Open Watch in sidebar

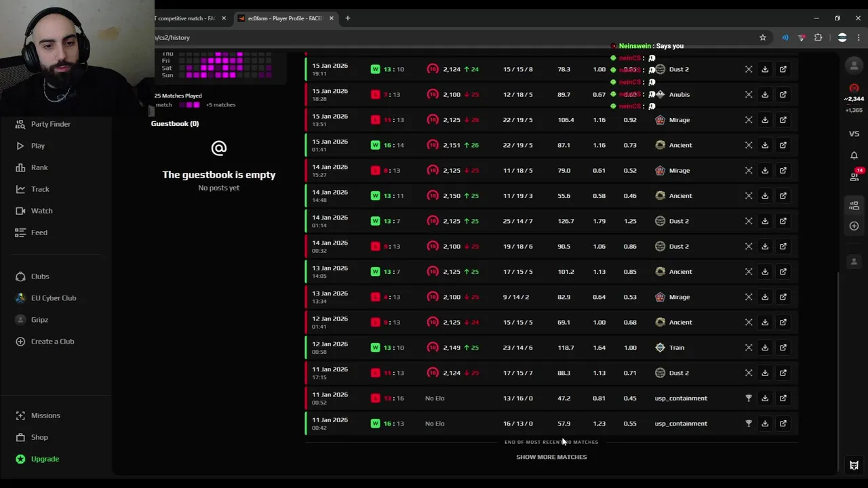pos(41,211)
